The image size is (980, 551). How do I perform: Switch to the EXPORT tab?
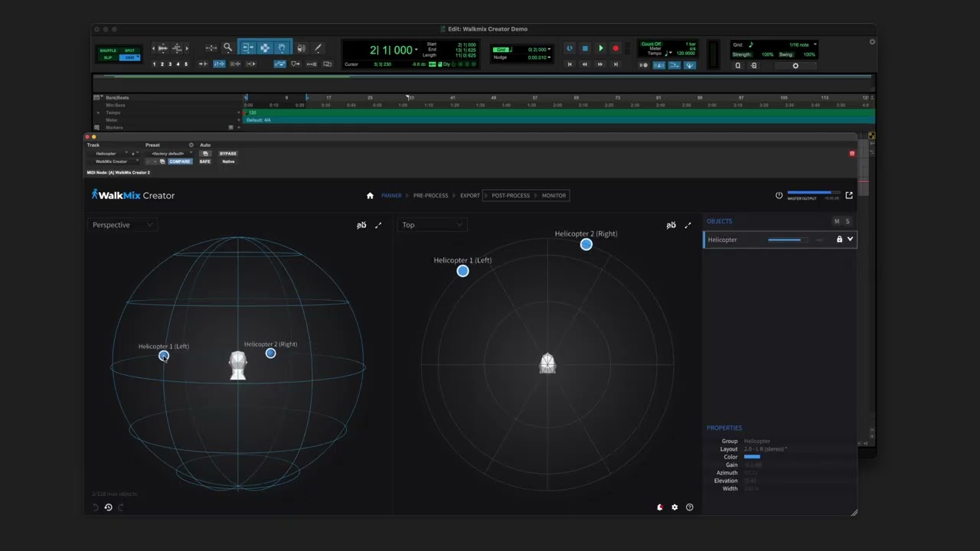(x=470, y=195)
